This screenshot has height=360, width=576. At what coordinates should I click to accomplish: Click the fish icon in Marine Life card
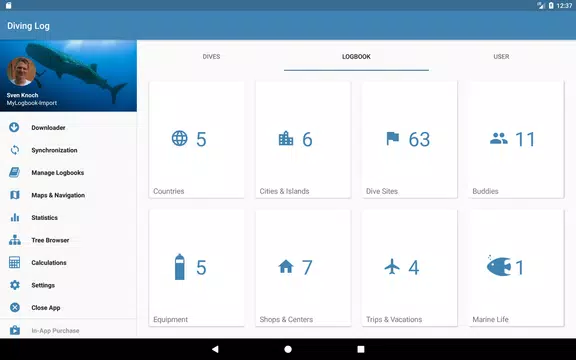pyautogui.click(x=498, y=265)
